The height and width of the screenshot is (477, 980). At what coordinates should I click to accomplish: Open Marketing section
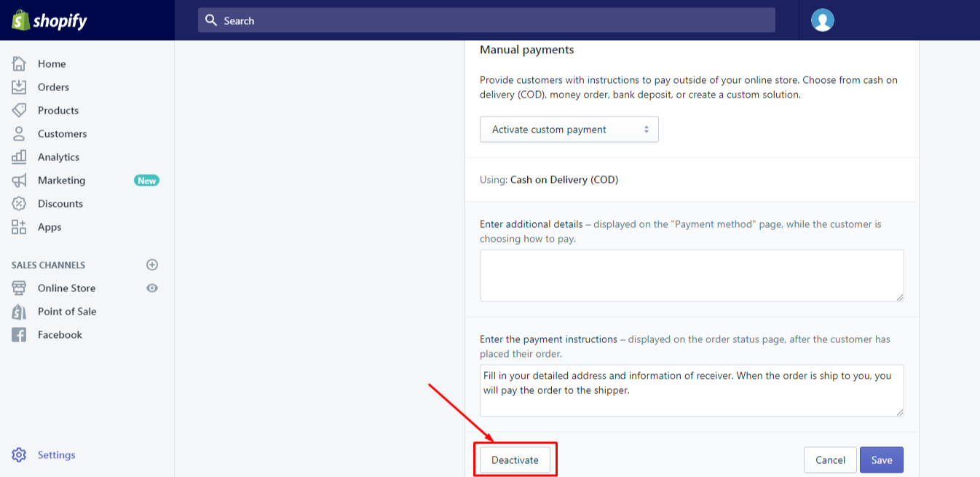point(61,181)
